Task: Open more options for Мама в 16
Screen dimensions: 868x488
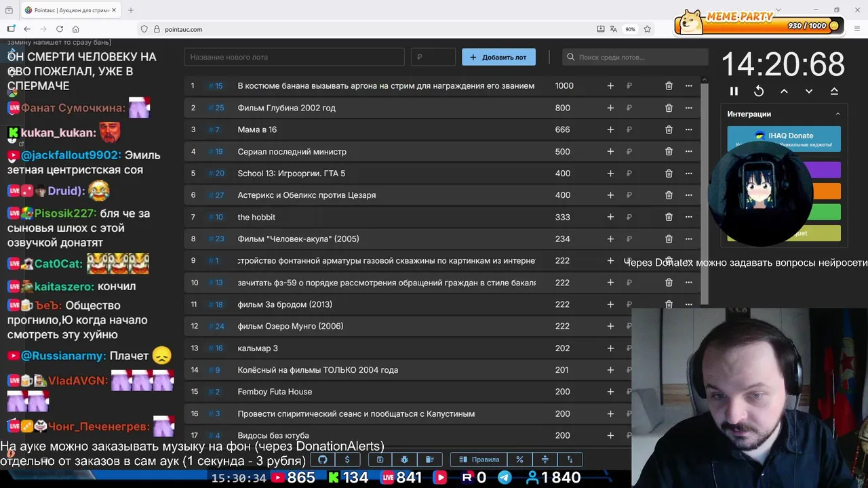Action: (x=689, y=129)
